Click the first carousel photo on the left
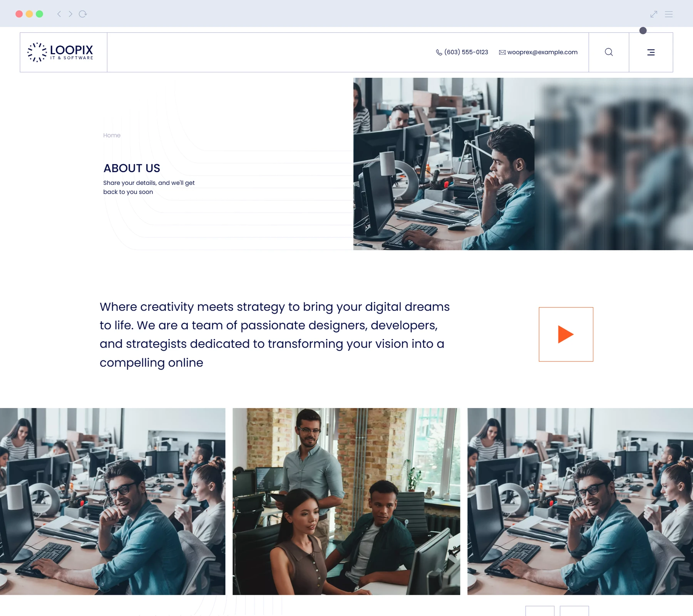Image resolution: width=693 pixels, height=616 pixels. click(x=112, y=501)
